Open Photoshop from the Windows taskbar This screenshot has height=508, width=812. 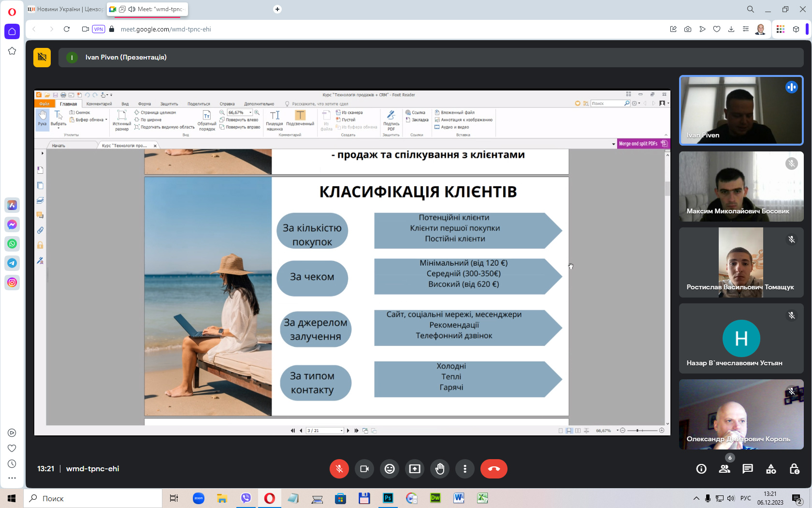tap(388, 498)
